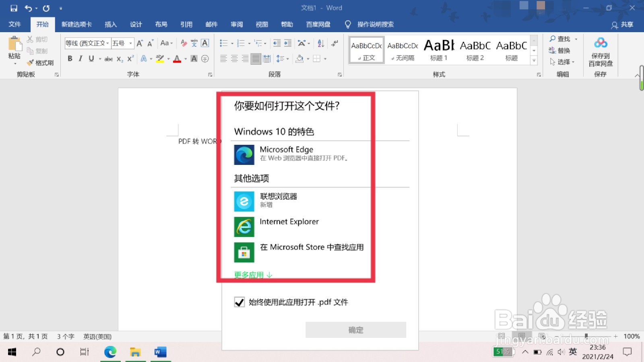Open the font size dropdown
This screenshot has height=362, width=644.
[130, 43]
